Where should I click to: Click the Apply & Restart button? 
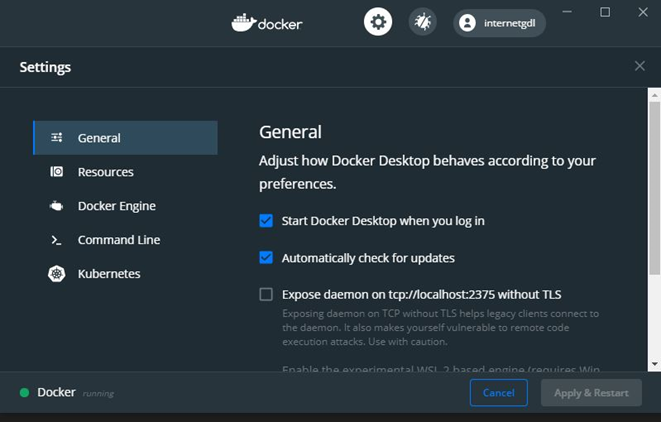591,392
